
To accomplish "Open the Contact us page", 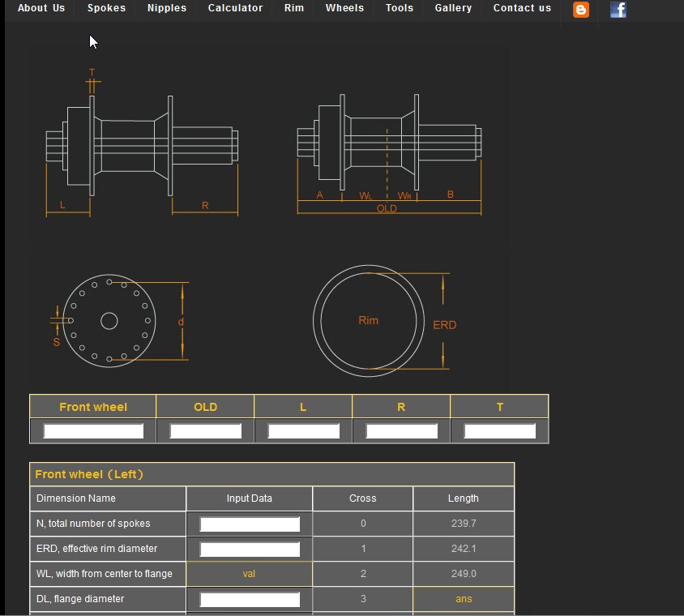I will pos(521,8).
